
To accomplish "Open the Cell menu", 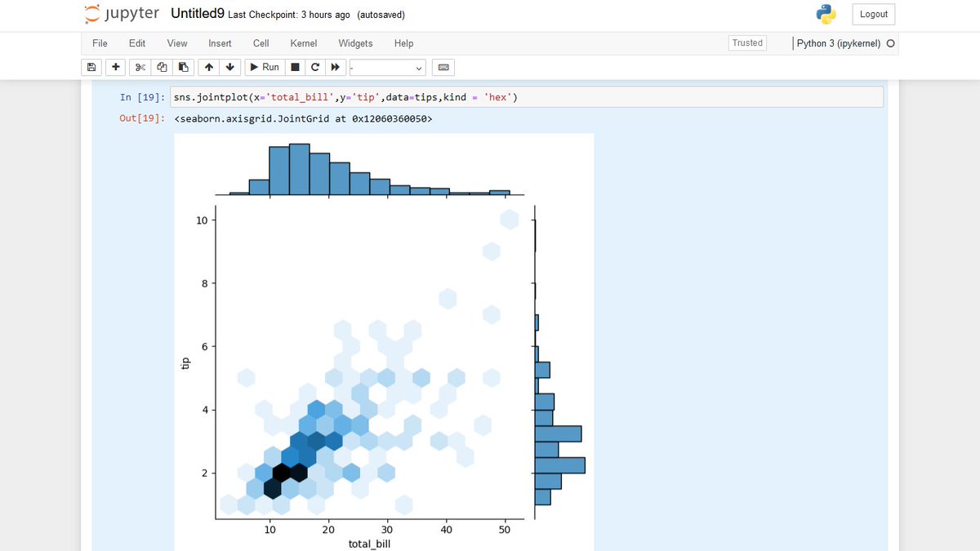I will click(x=261, y=43).
